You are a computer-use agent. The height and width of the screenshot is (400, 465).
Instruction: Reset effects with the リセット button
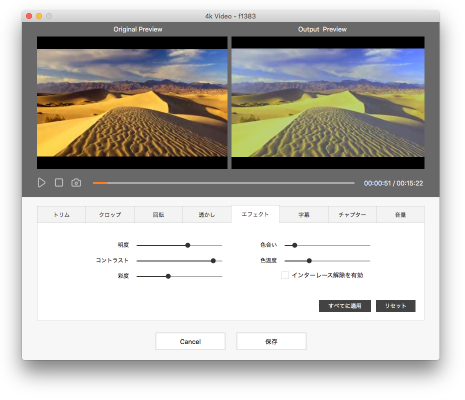[x=396, y=306]
